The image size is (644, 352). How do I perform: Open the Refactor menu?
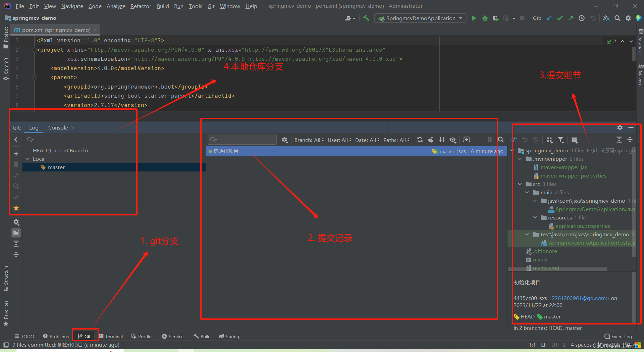(141, 6)
